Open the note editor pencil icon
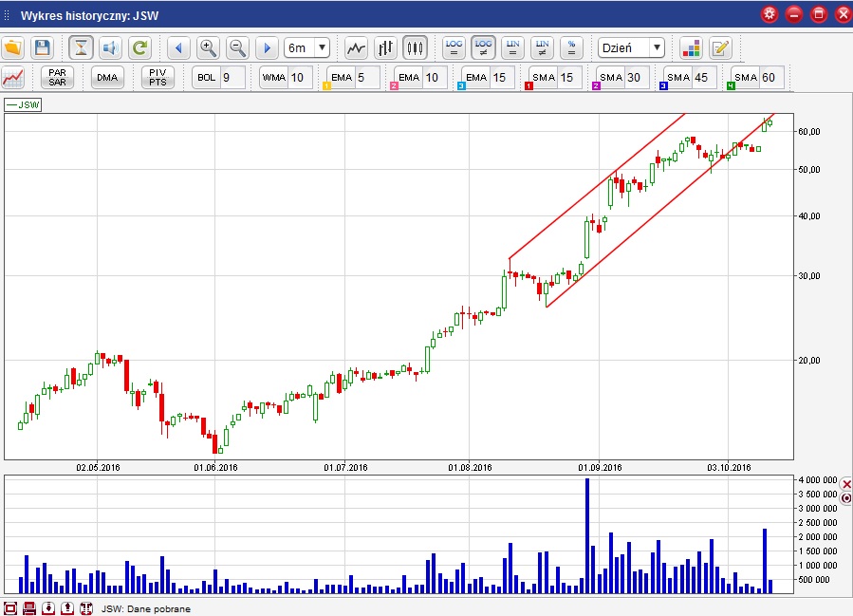Screen dimensions: 853x616 pos(720,47)
